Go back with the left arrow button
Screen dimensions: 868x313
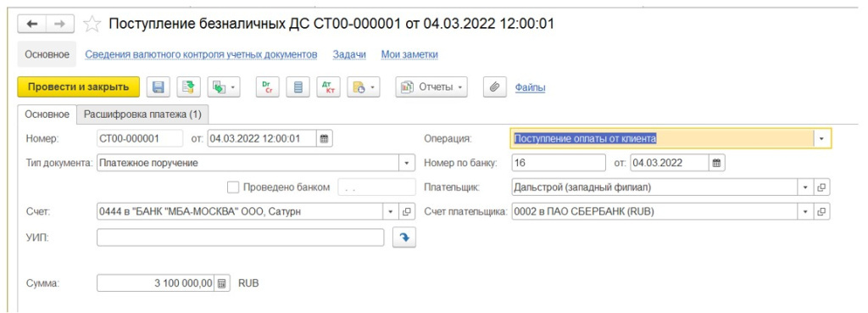point(32,23)
